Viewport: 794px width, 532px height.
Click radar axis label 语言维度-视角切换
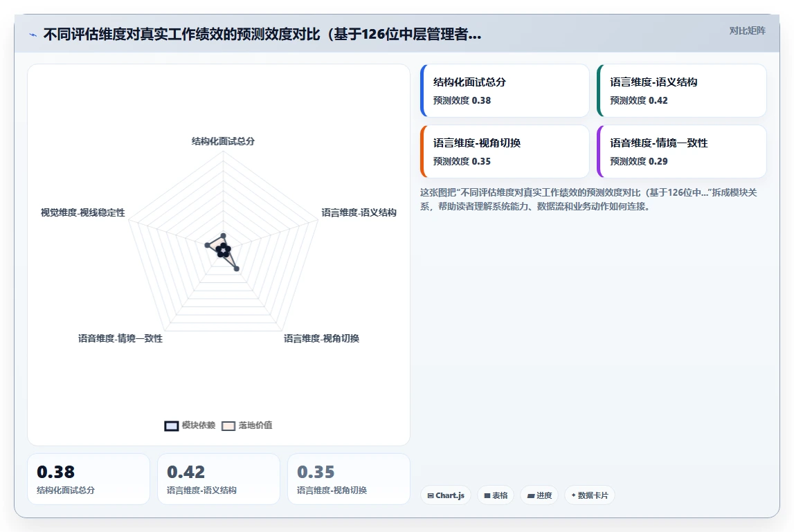pos(322,338)
